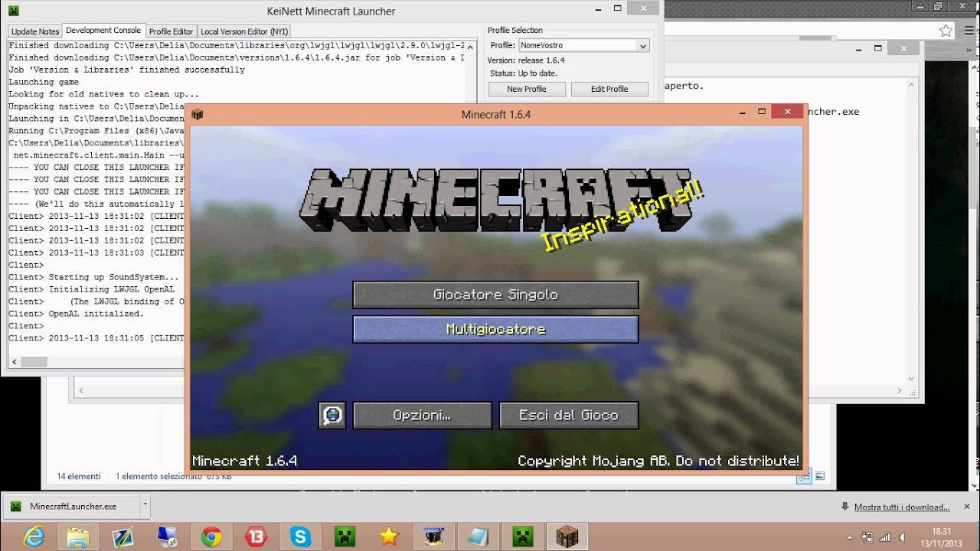Screen dimensions: 980x551
Task: Click 'Version: release 1.6.4' label
Action: 526,60
